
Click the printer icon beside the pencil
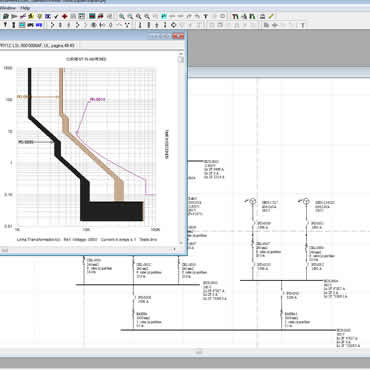[x=262, y=16]
